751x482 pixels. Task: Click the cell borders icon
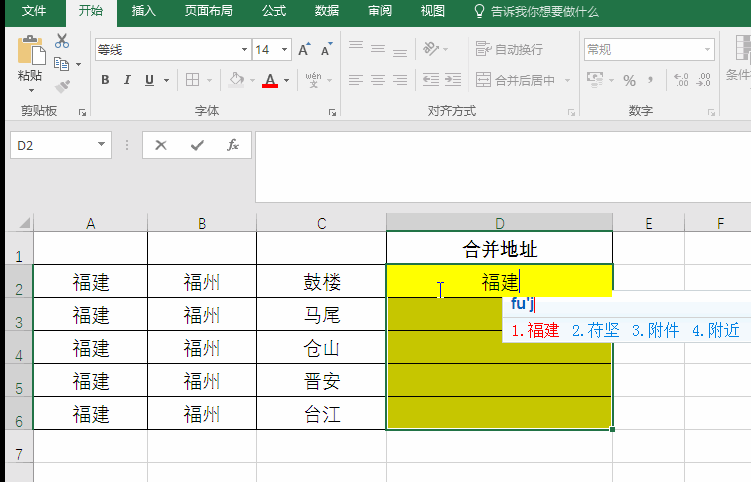point(193,80)
